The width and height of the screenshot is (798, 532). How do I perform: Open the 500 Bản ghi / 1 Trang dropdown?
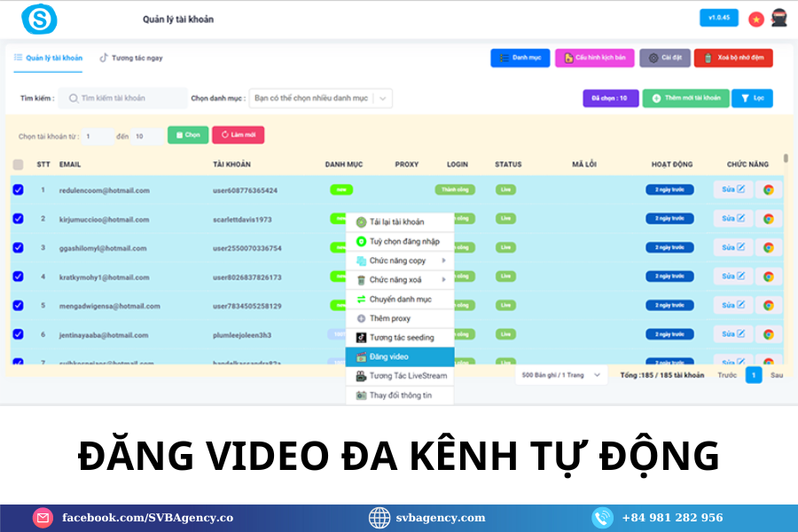560,376
